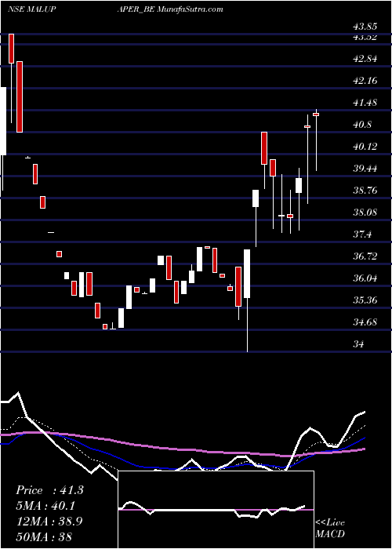Click the 34.68 price axis label

pos(365,322)
